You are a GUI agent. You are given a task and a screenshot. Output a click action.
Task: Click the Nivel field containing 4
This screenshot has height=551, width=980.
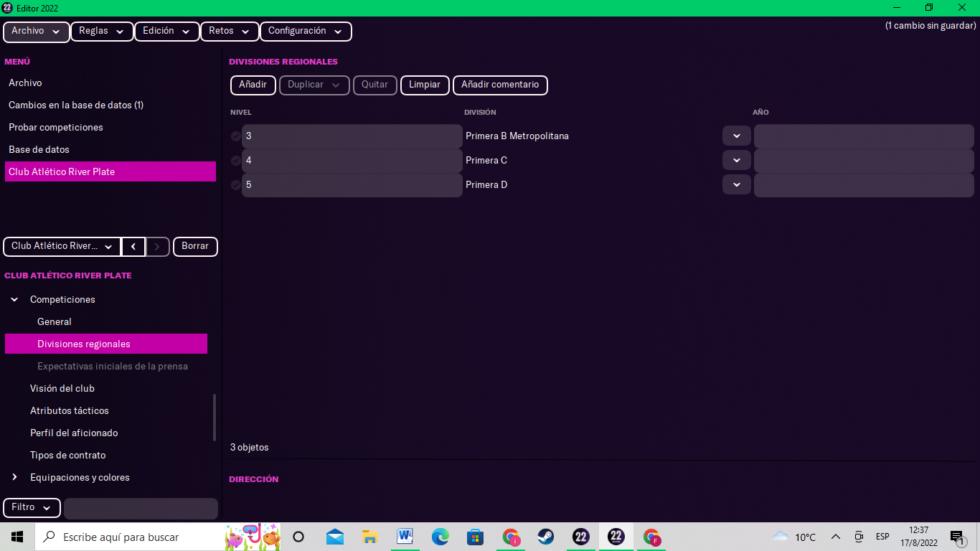click(352, 161)
